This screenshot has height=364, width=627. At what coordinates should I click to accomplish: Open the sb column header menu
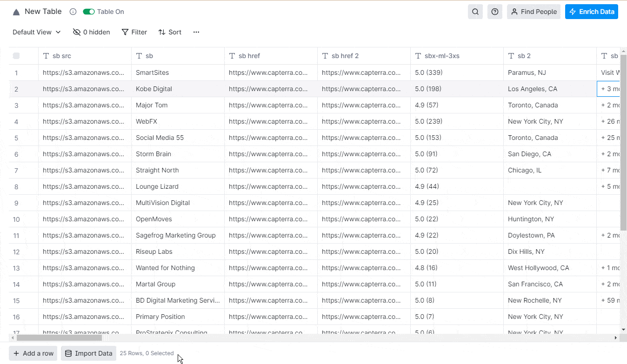pos(178,56)
